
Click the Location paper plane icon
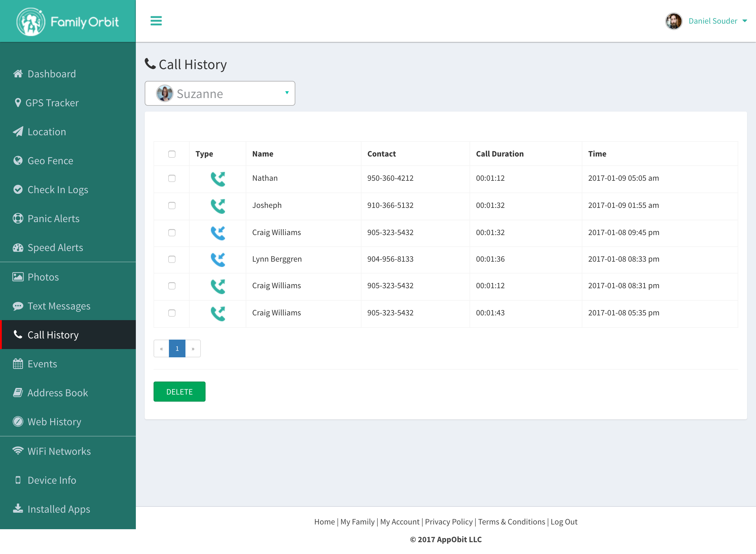click(x=18, y=131)
